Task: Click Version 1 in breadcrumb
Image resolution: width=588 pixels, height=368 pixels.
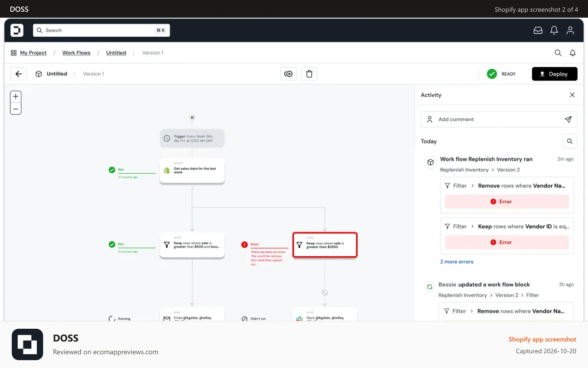Action: pos(152,53)
